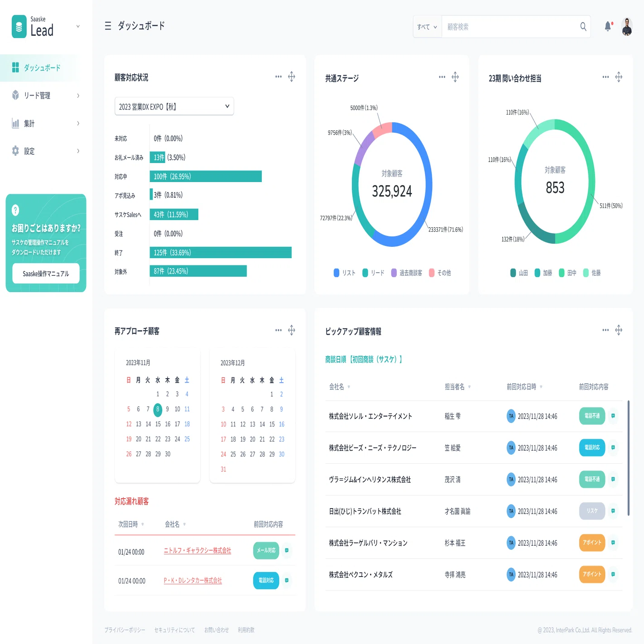Toggle the リスト legend swatch

336,273
